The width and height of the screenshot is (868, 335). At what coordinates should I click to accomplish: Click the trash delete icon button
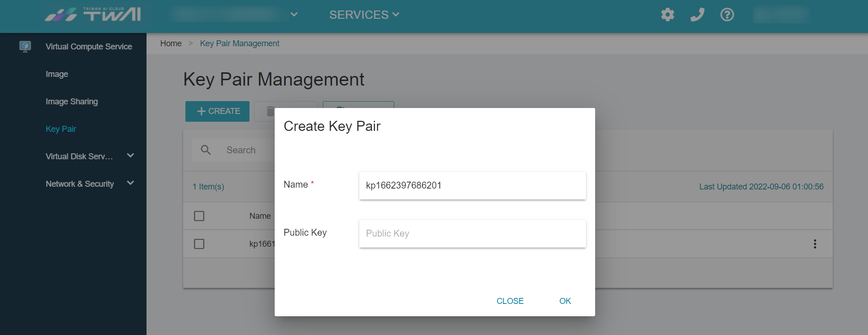click(x=271, y=111)
